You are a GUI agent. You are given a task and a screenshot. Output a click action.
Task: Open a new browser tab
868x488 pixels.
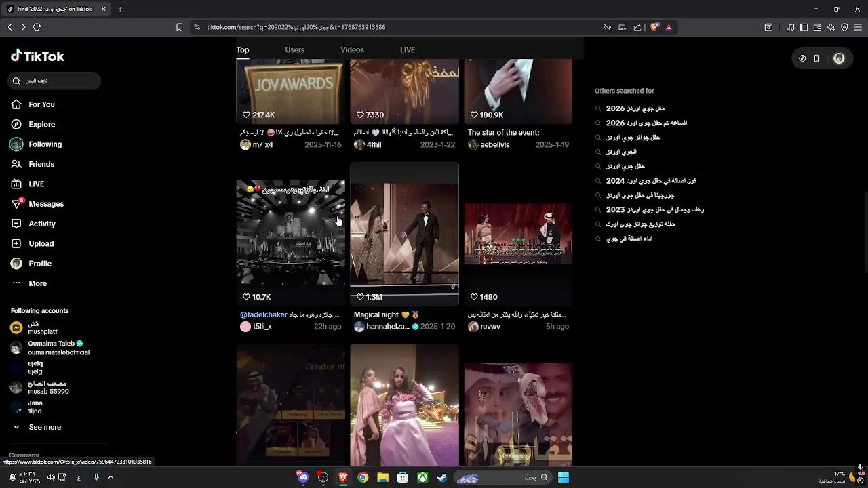click(x=120, y=9)
